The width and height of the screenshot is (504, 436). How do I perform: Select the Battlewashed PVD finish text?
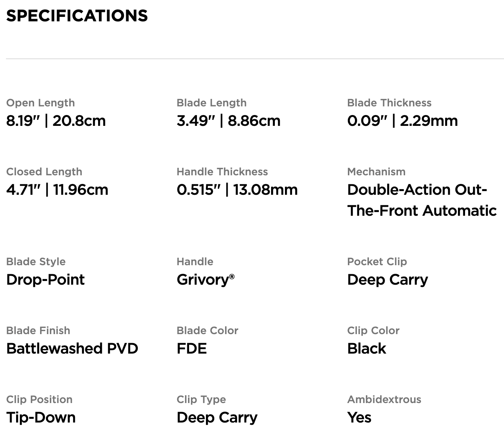[72, 348]
